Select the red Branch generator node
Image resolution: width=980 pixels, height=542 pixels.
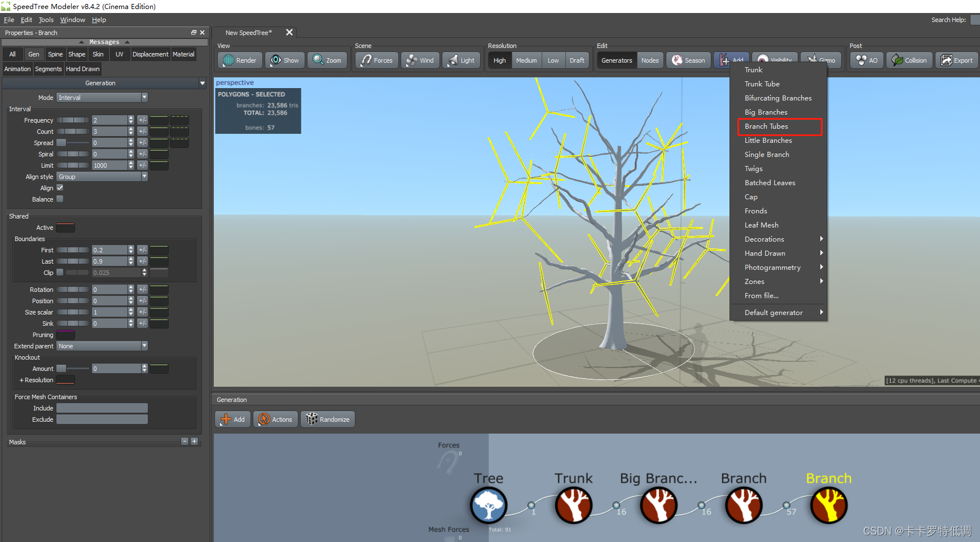[744, 505]
